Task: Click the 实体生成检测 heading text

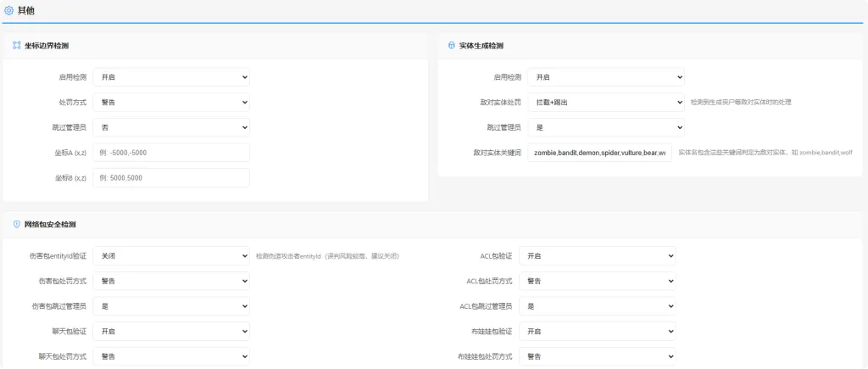Action: (481, 46)
